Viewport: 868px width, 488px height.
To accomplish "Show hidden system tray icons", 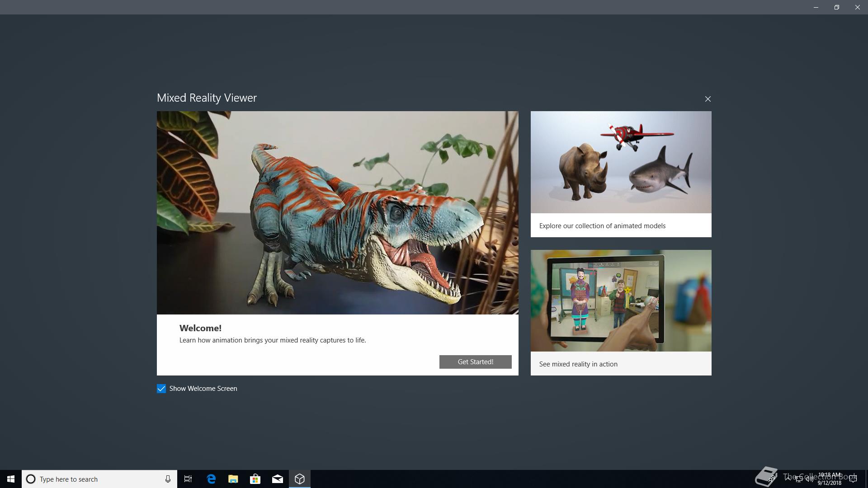I will pyautogui.click(x=788, y=479).
